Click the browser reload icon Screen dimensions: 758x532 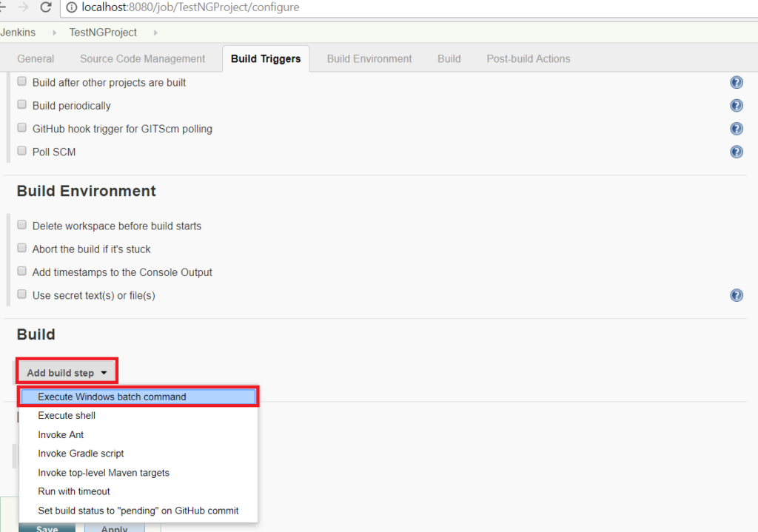point(46,8)
